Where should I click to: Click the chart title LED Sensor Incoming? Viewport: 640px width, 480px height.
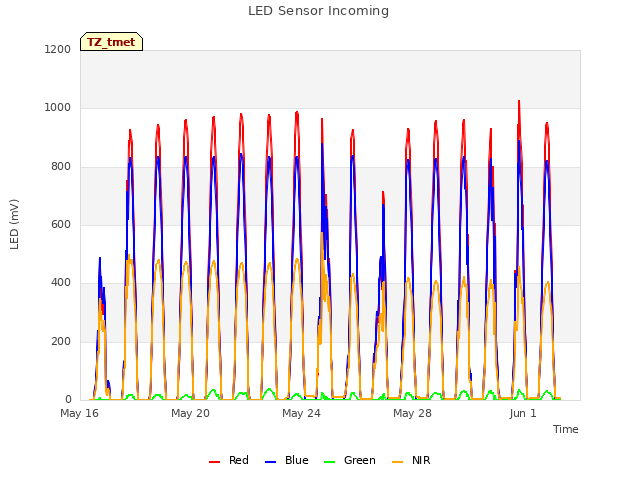point(318,11)
